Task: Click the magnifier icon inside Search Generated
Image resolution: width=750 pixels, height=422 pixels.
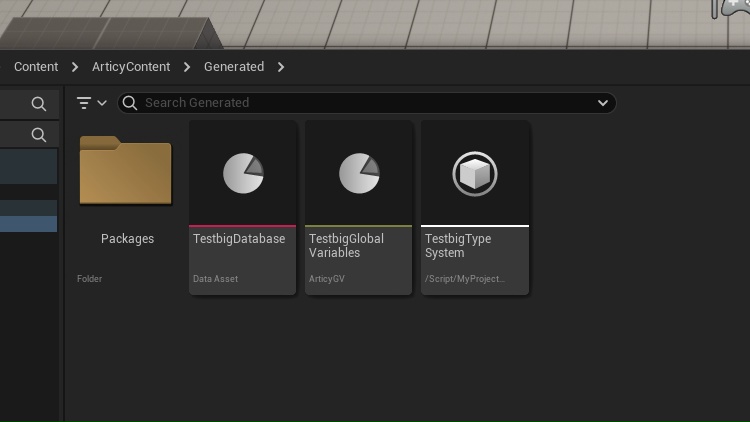Action: 130,103
